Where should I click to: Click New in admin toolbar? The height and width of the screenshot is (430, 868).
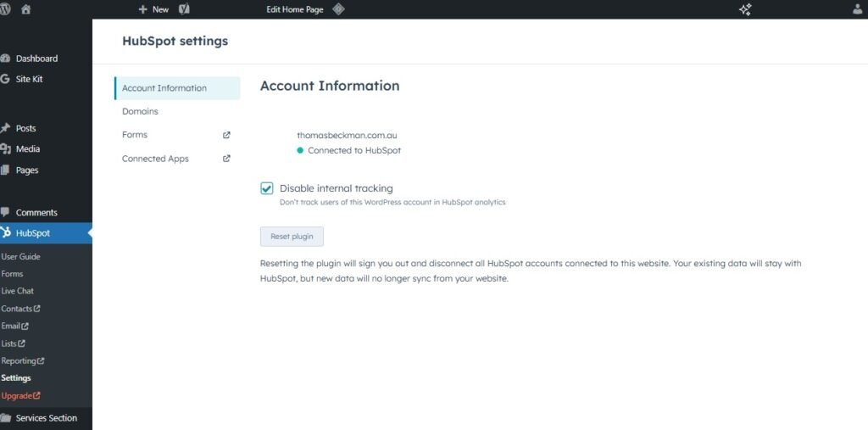160,9
